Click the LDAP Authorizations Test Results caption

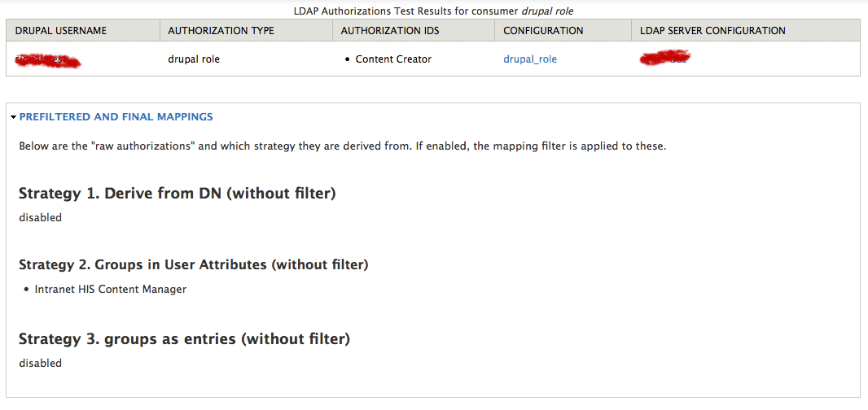click(433, 11)
